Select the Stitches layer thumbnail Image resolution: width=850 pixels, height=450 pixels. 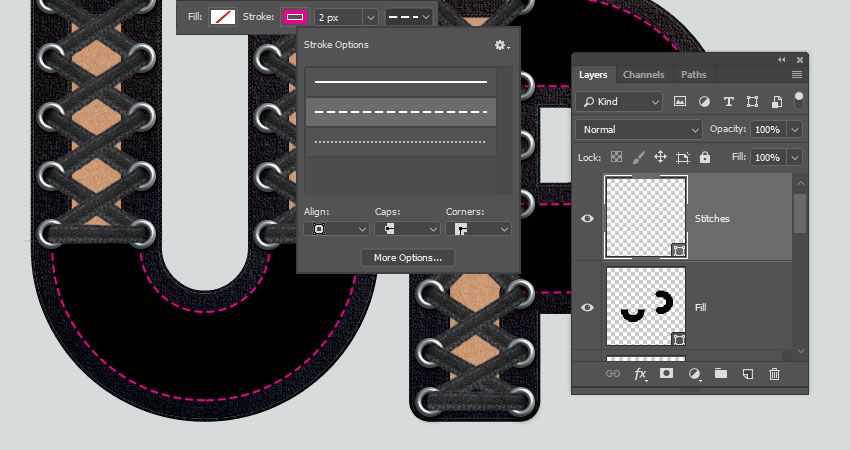646,217
